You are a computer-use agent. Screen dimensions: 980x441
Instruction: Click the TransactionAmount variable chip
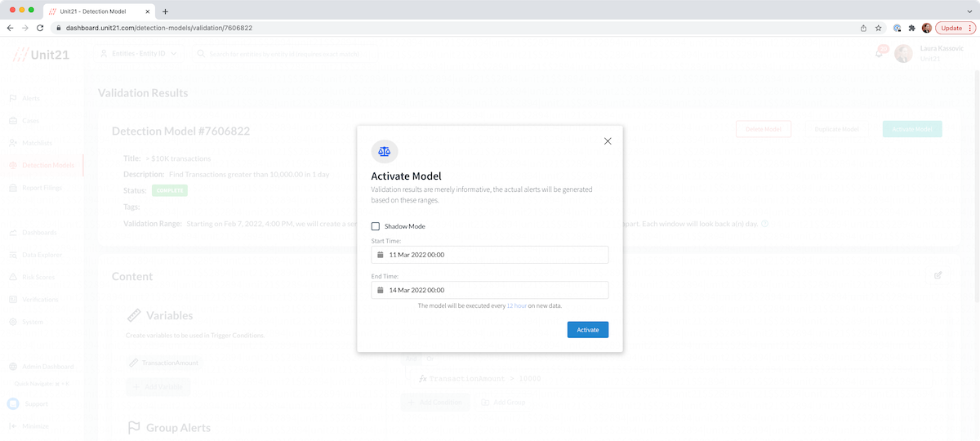point(164,363)
